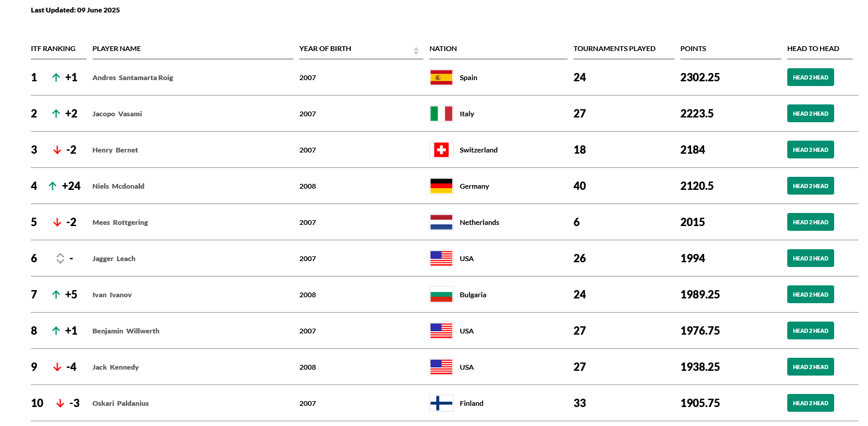Click the Italy flag icon
Viewport: 868px width, 426px height.
pyautogui.click(x=441, y=114)
